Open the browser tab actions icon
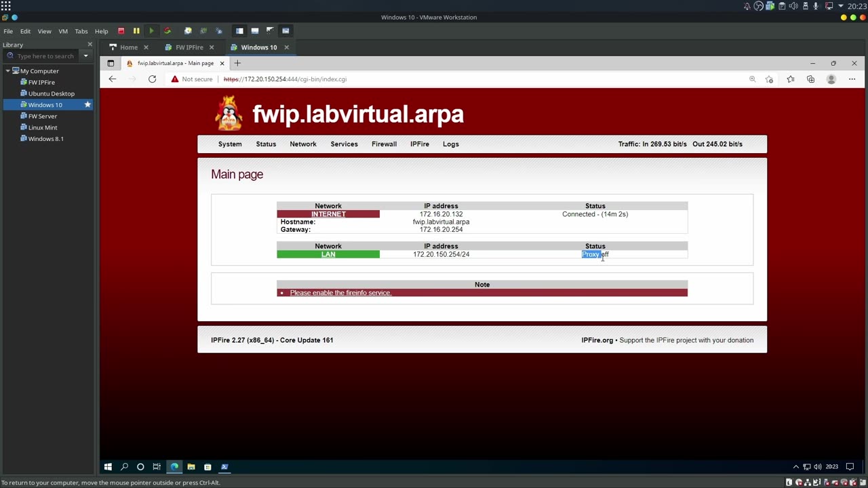The height and width of the screenshot is (488, 868). pyautogui.click(x=111, y=63)
